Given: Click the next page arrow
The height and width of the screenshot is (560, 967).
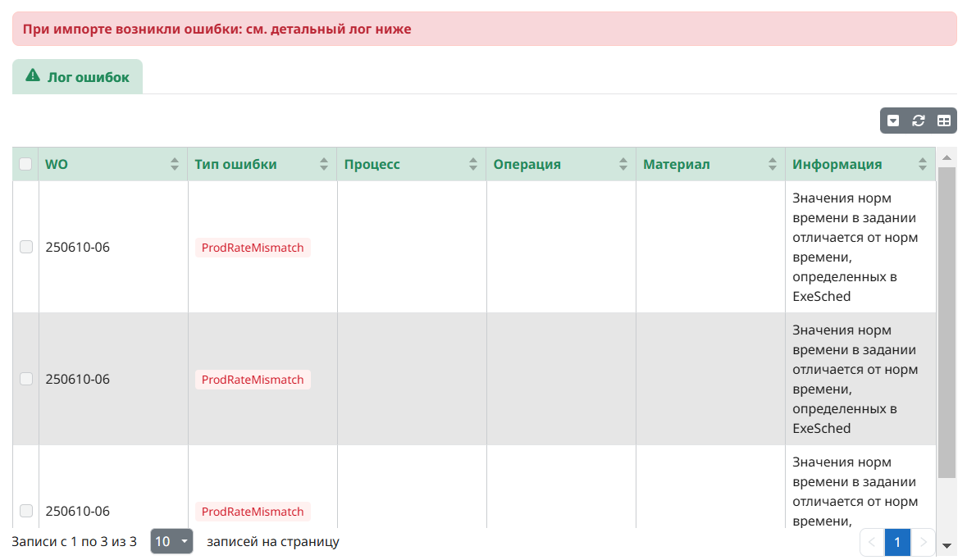Looking at the screenshot, I should click(x=923, y=542).
